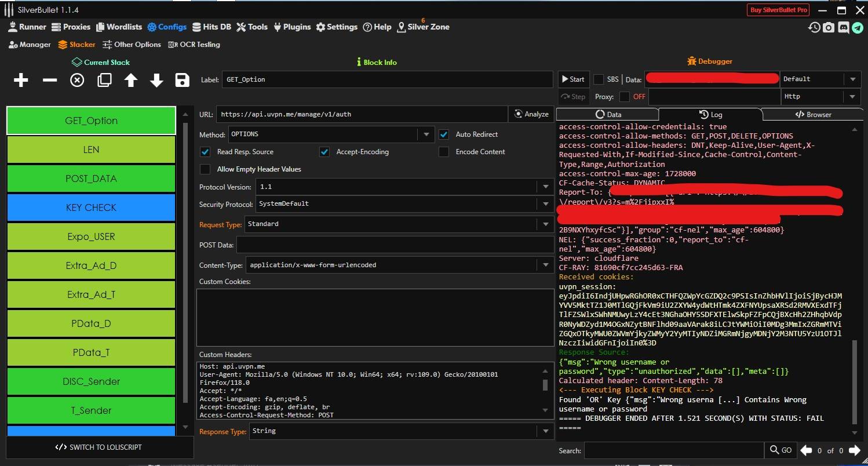868x466 pixels.
Task: Select the Expo_USER block
Action: pos(91,236)
